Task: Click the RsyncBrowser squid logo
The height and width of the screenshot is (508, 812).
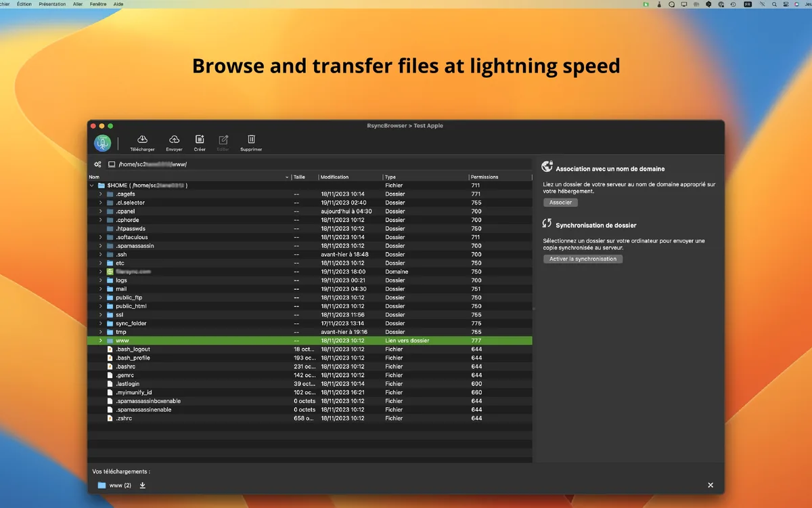Action: [x=102, y=142]
